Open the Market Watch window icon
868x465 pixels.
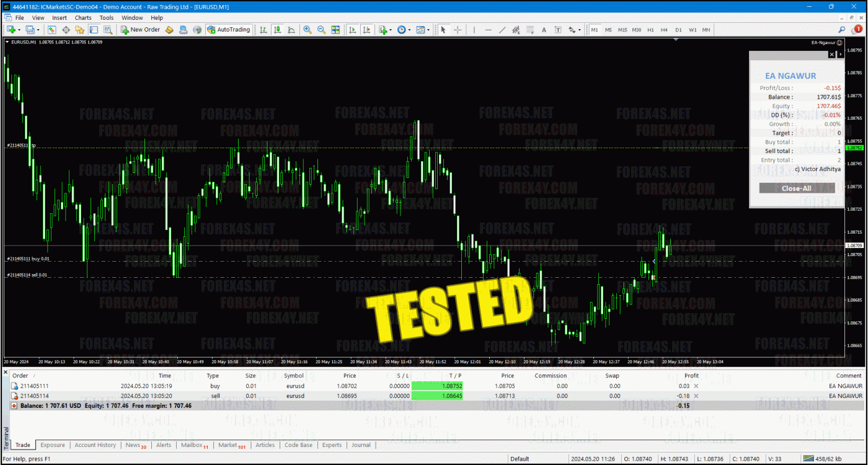click(x=52, y=30)
